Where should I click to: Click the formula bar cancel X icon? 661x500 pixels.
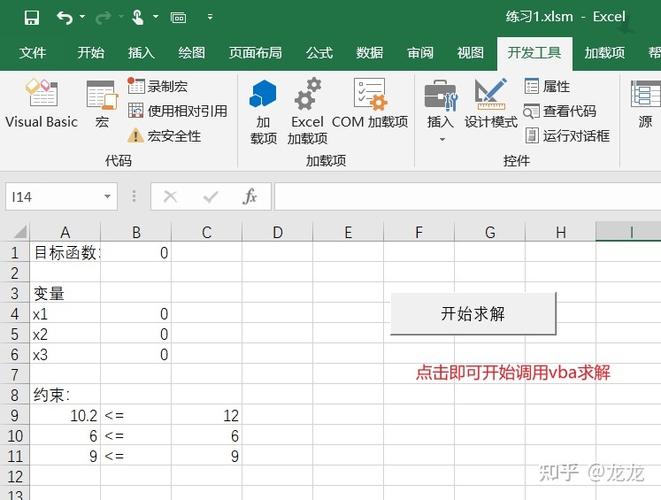170,196
